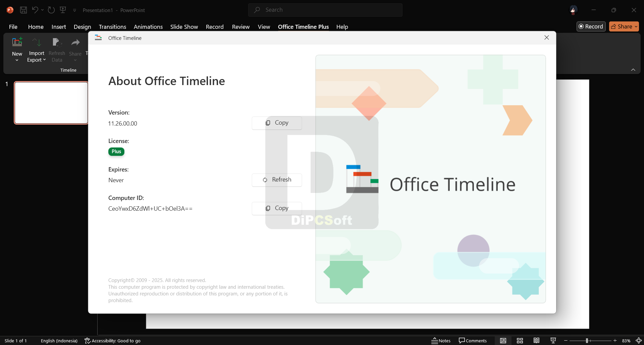Redo the last action

tap(51, 10)
